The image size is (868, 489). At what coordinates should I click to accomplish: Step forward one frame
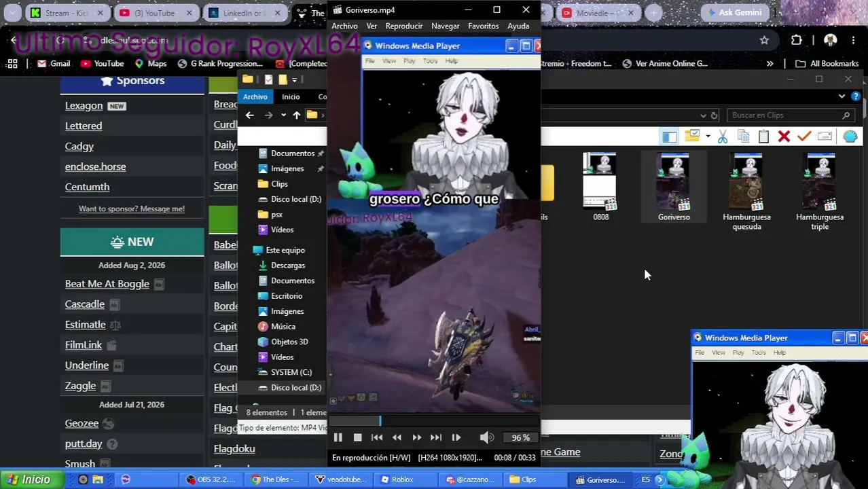[x=456, y=438]
